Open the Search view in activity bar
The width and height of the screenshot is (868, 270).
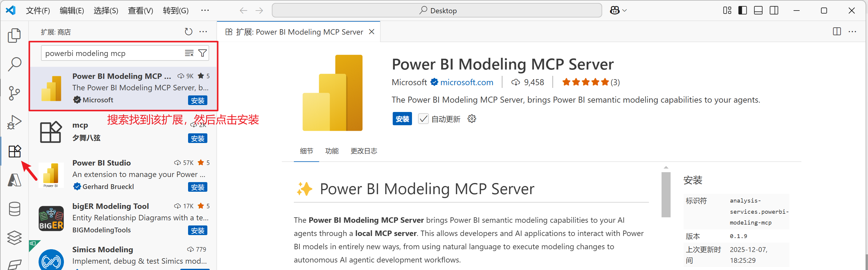(x=14, y=64)
